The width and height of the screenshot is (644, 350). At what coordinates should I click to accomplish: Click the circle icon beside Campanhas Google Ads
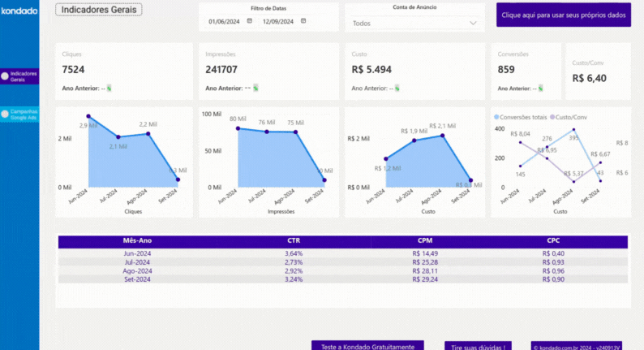click(6, 115)
